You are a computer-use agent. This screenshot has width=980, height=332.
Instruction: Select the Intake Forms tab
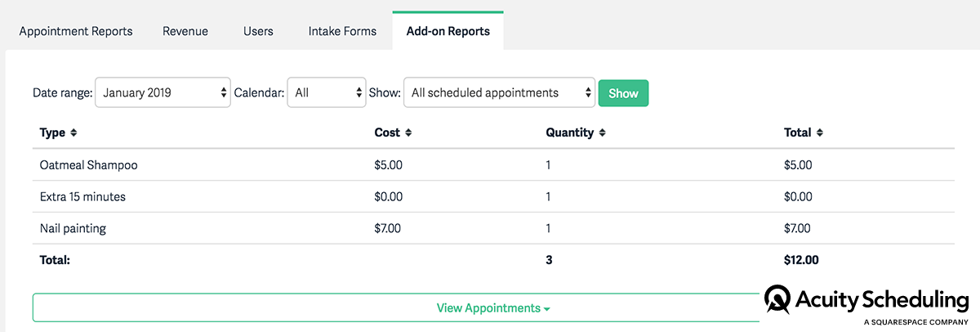(342, 31)
